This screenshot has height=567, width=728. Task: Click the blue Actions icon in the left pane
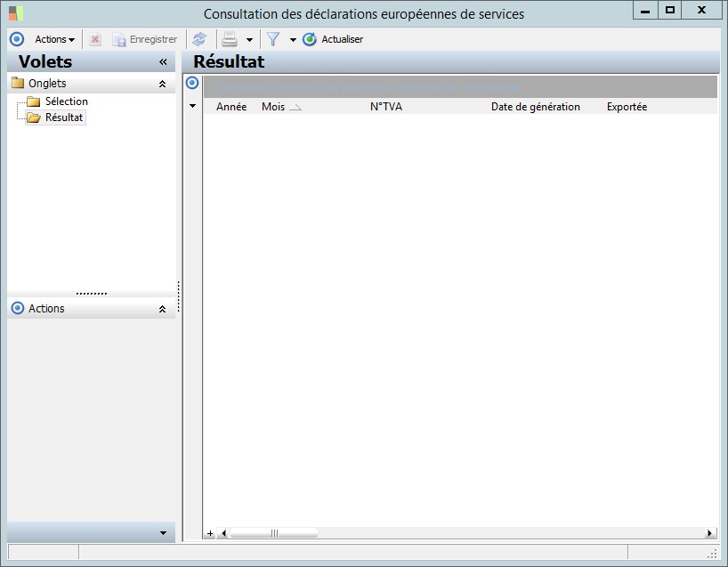[18, 308]
